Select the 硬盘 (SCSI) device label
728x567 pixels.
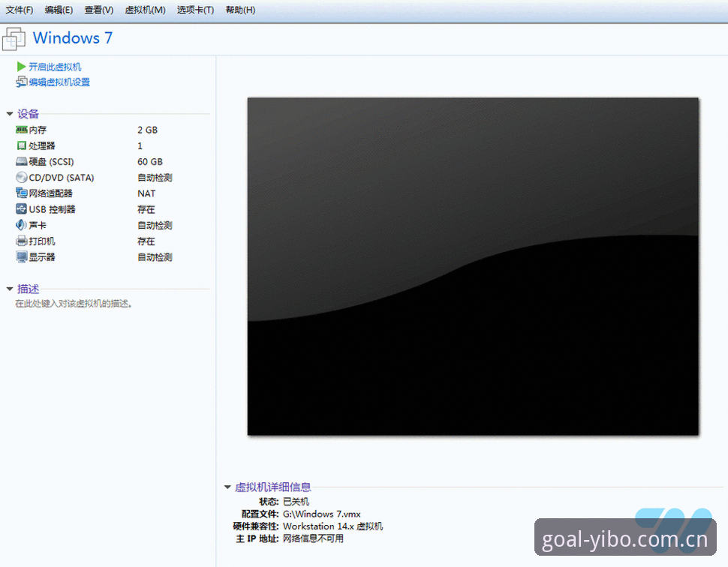pyautogui.click(x=51, y=161)
